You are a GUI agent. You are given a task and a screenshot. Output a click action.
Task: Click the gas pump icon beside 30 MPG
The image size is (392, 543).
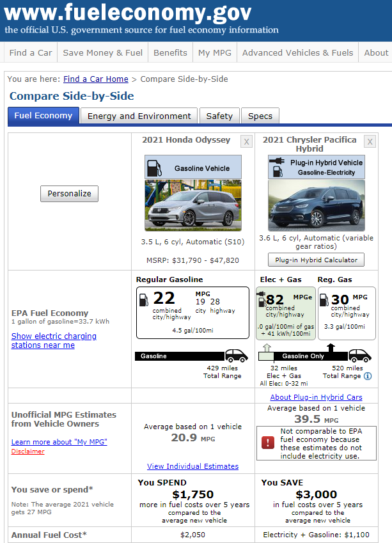pos(324,300)
